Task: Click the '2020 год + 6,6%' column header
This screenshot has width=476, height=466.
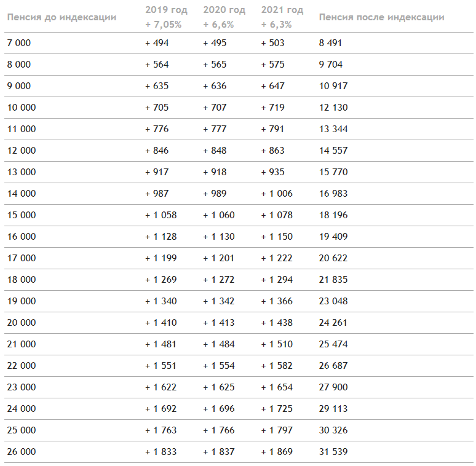Action: (224, 17)
